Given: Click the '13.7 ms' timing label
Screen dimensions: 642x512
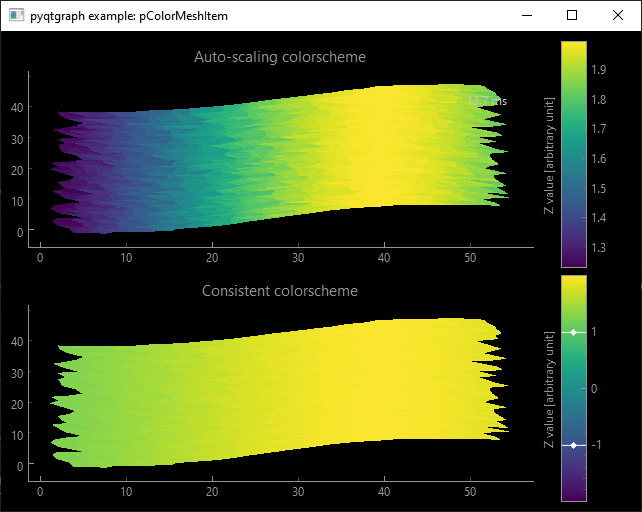Looking at the screenshot, I should click(487, 101).
